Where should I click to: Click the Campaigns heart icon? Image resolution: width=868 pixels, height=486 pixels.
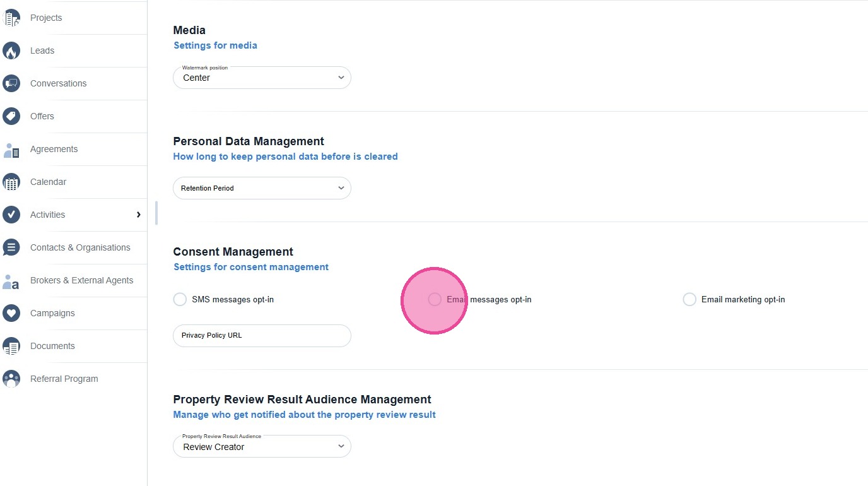pos(11,313)
